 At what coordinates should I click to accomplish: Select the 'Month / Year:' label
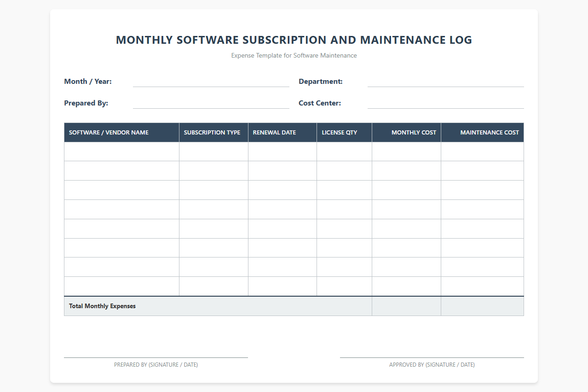tap(88, 82)
